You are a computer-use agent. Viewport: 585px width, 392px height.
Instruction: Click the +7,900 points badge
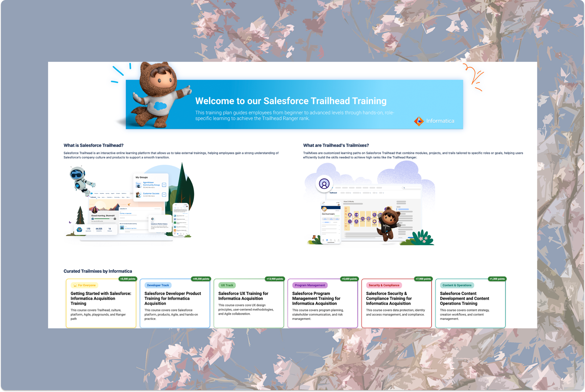(423, 279)
